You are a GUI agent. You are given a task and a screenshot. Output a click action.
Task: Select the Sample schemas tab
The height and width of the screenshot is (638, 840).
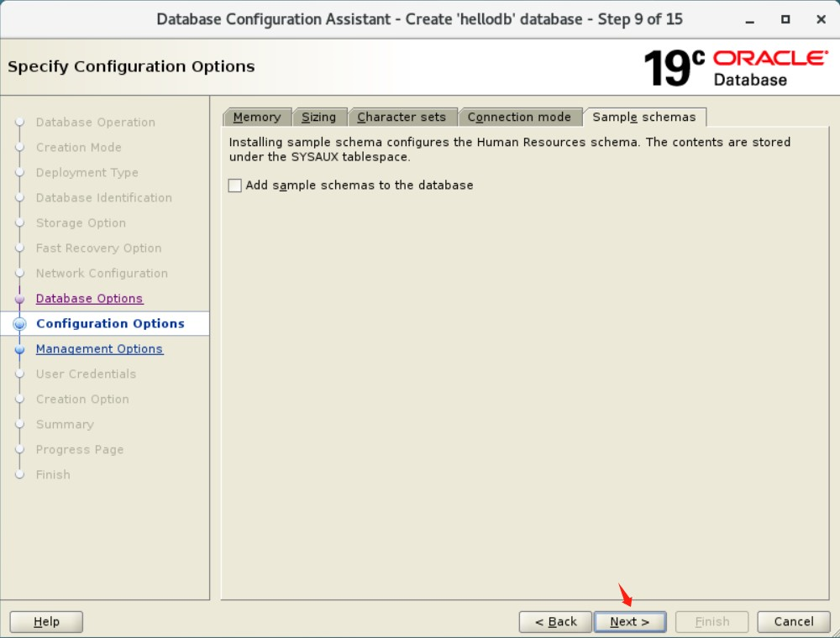click(644, 117)
